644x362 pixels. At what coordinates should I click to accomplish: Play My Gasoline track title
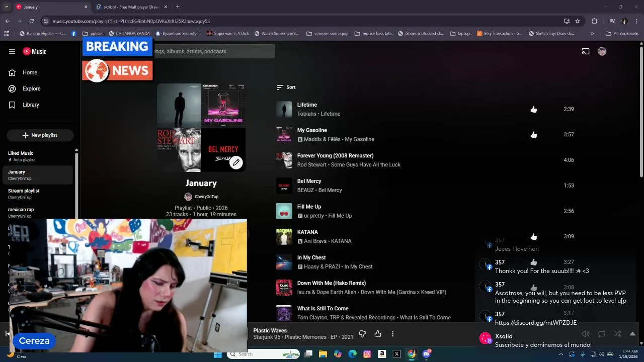(312, 130)
